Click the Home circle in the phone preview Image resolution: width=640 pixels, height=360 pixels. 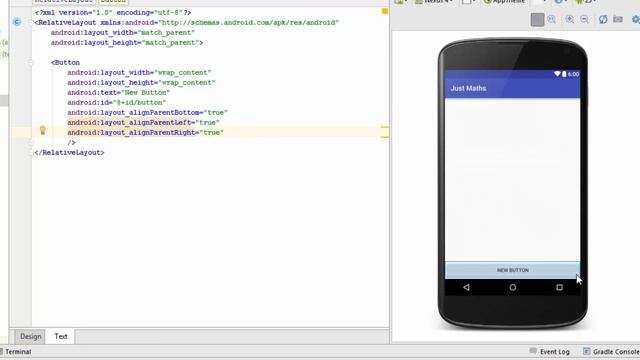click(x=513, y=287)
